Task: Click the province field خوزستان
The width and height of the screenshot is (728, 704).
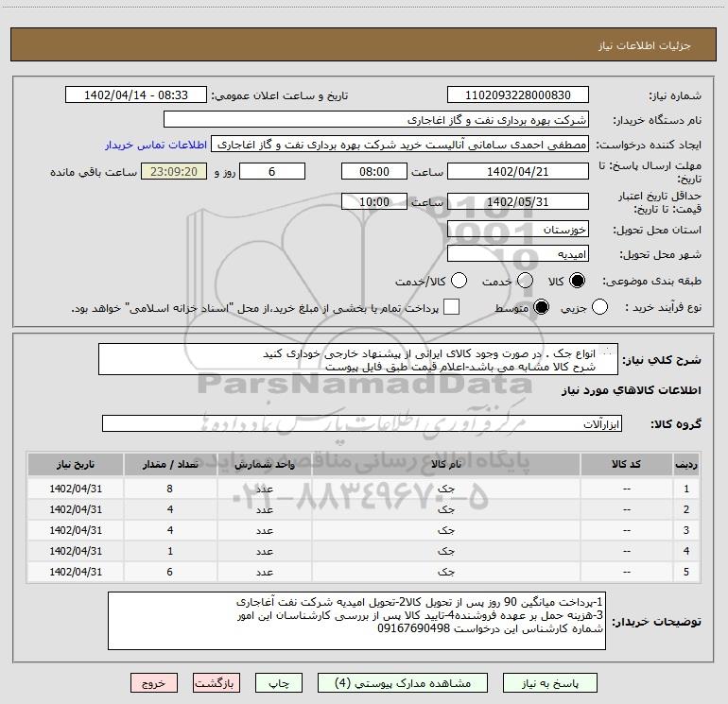Action: (x=518, y=229)
